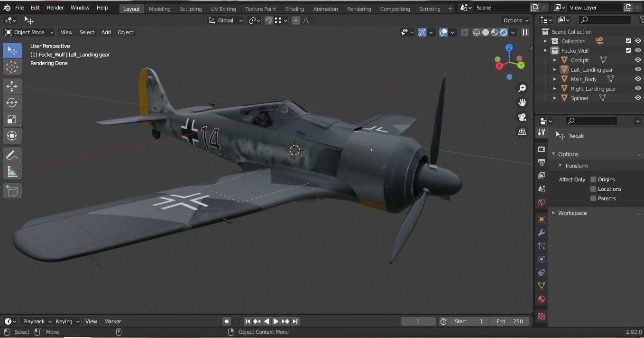Open the Object properties tab
The height and width of the screenshot is (338, 644).
pos(542,219)
